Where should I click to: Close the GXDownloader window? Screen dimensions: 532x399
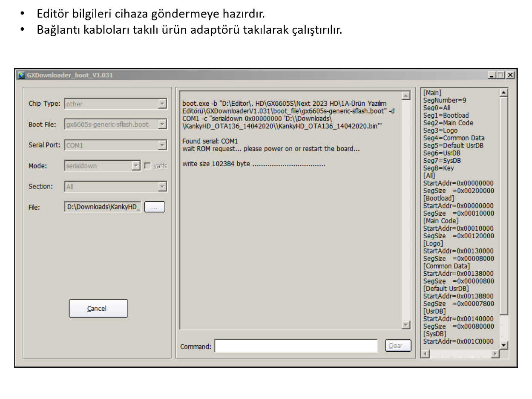click(x=510, y=75)
